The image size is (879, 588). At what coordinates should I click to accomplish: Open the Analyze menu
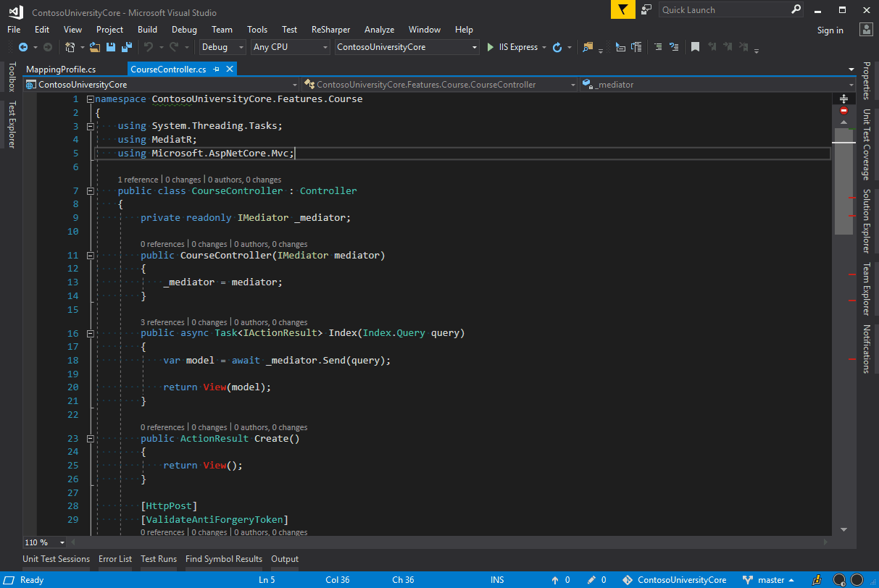coord(379,30)
